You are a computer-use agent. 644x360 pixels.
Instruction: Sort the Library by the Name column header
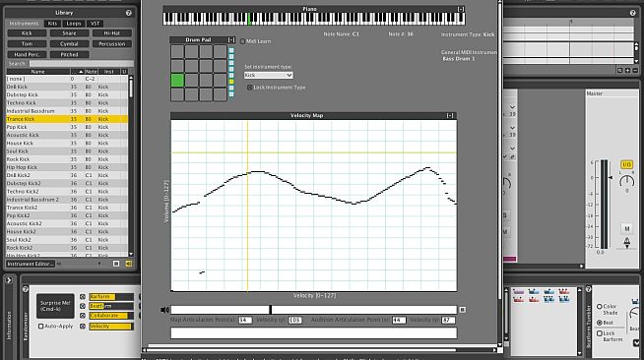click(x=37, y=72)
